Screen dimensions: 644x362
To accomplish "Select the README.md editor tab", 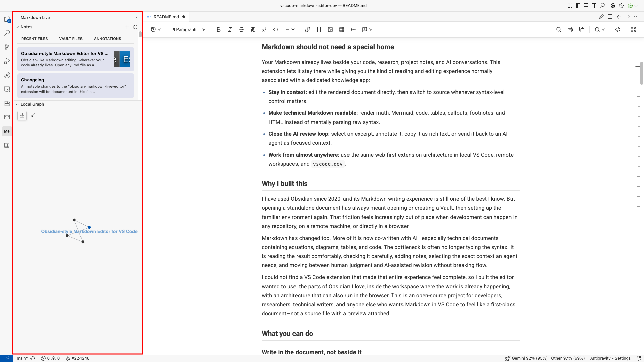I will (166, 17).
